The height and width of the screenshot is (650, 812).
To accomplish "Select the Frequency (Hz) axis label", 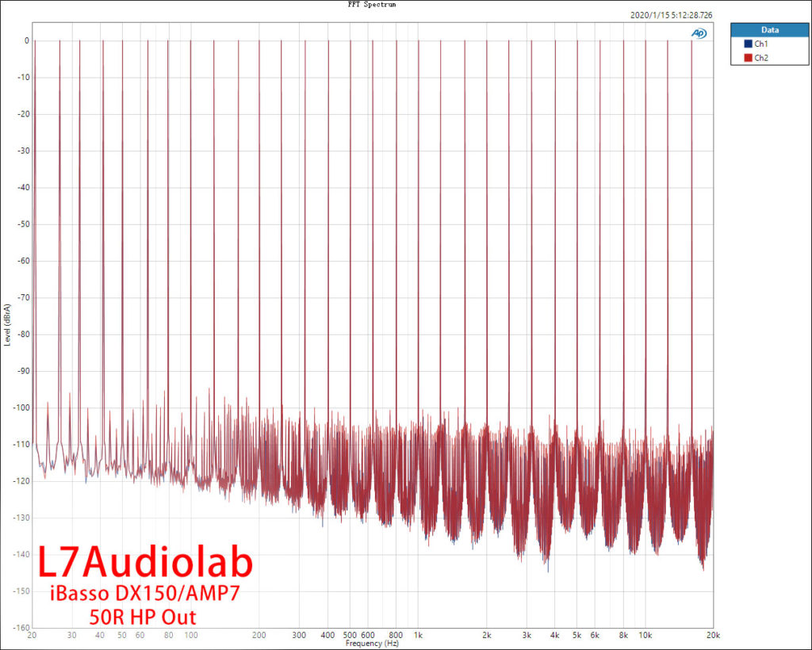I will 373,644.
